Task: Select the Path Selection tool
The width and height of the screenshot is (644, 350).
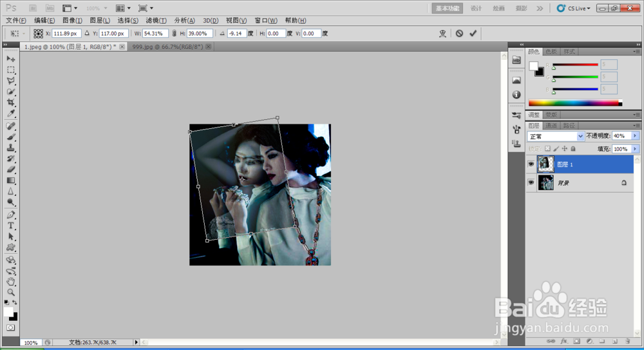Action: click(11, 237)
